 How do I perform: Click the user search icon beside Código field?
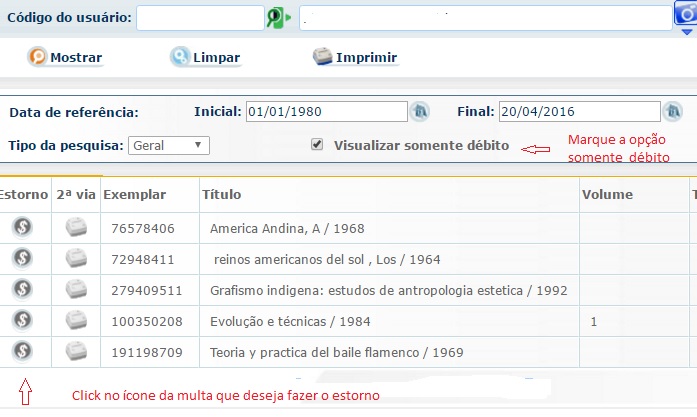coord(278,18)
